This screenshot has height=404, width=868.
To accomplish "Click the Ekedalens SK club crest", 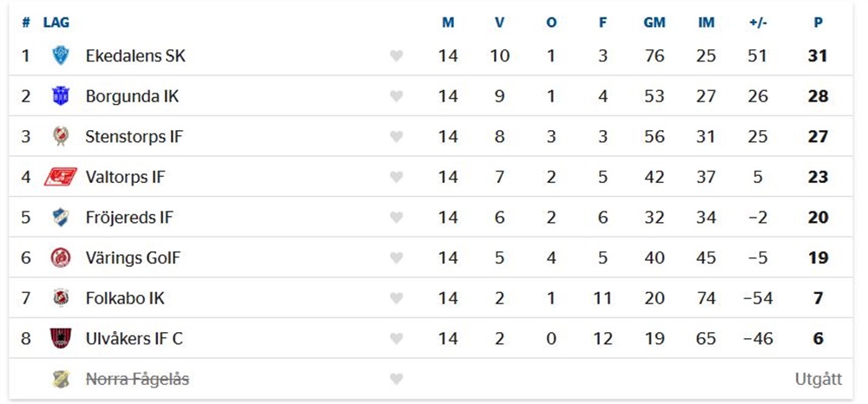I will click(61, 56).
